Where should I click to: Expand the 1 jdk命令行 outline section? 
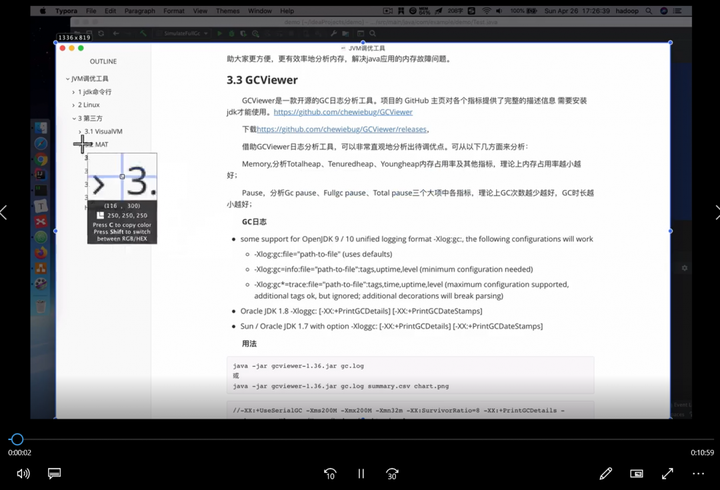tap(73, 92)
